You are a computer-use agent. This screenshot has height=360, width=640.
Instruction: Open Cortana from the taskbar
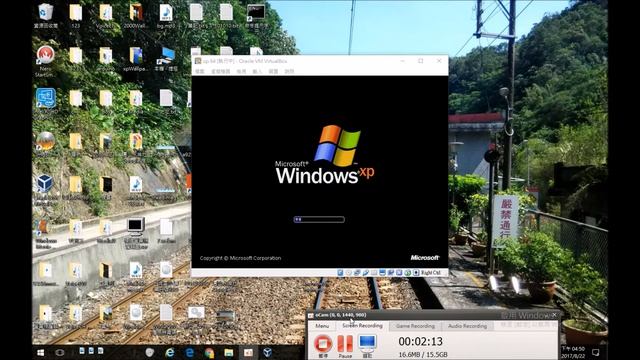pos(60,353)
